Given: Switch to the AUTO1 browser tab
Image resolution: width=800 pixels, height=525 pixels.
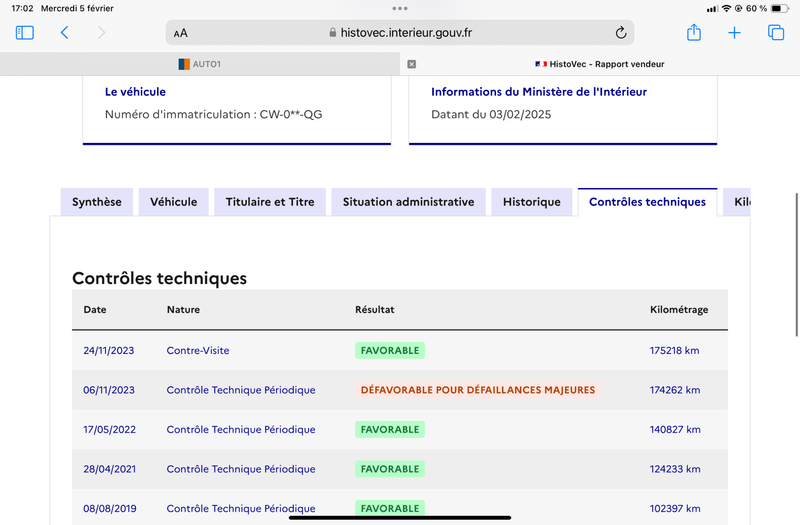Looking at the screenshot, I should (200, 64).
